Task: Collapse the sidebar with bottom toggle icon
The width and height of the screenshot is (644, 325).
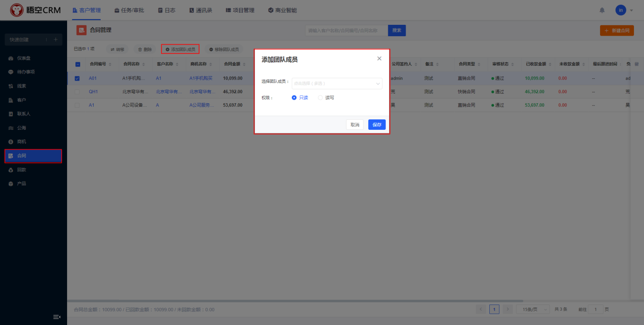Action: coord(57,317)
